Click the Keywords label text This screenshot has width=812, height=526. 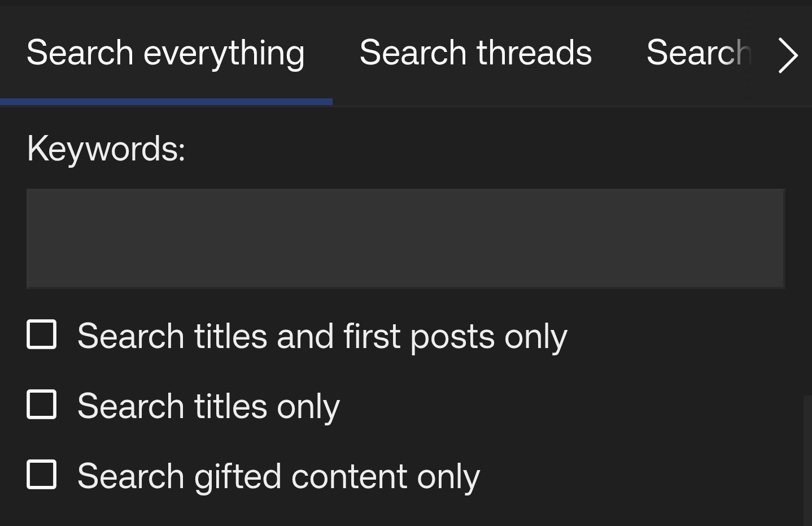pos(105,148)
